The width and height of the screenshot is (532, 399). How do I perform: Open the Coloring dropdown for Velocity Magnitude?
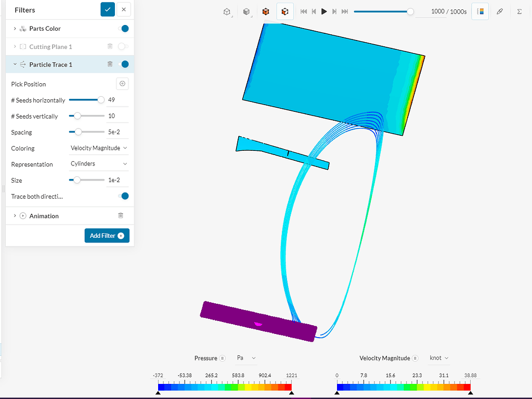(x=98, y=148)
